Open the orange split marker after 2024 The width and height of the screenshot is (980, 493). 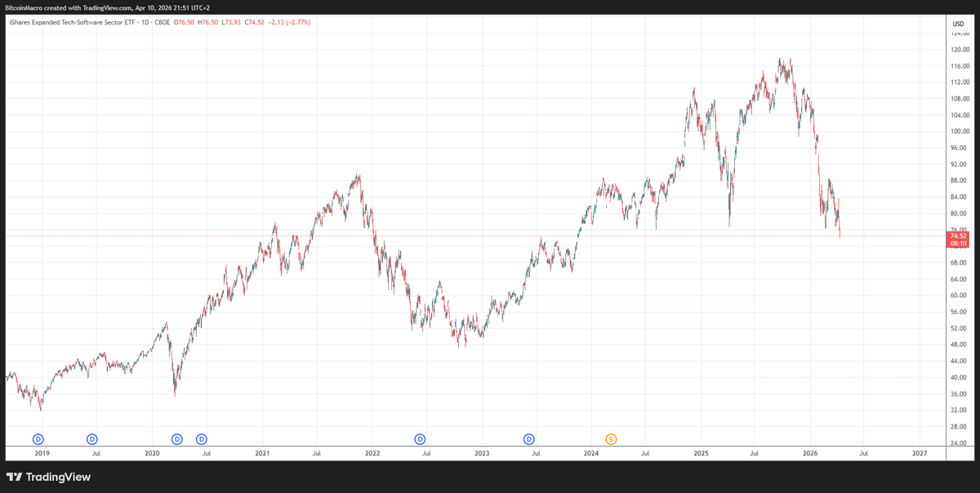(x=611, y=439)
